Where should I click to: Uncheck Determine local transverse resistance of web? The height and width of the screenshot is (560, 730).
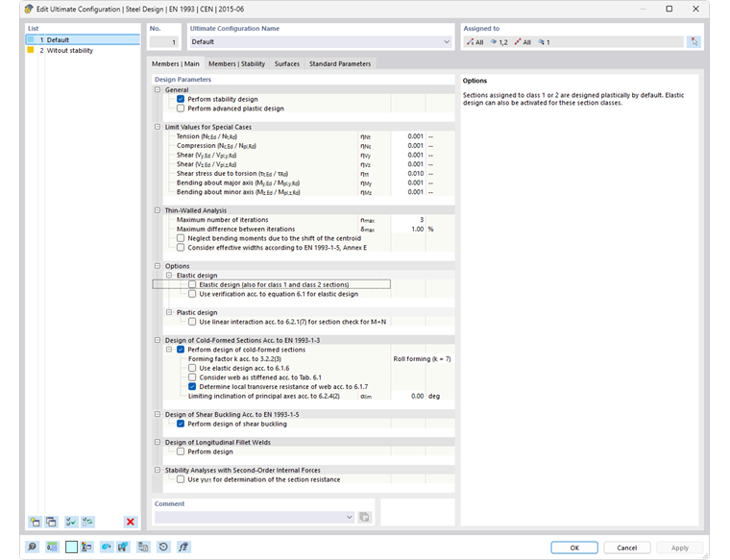coord(192,387)
